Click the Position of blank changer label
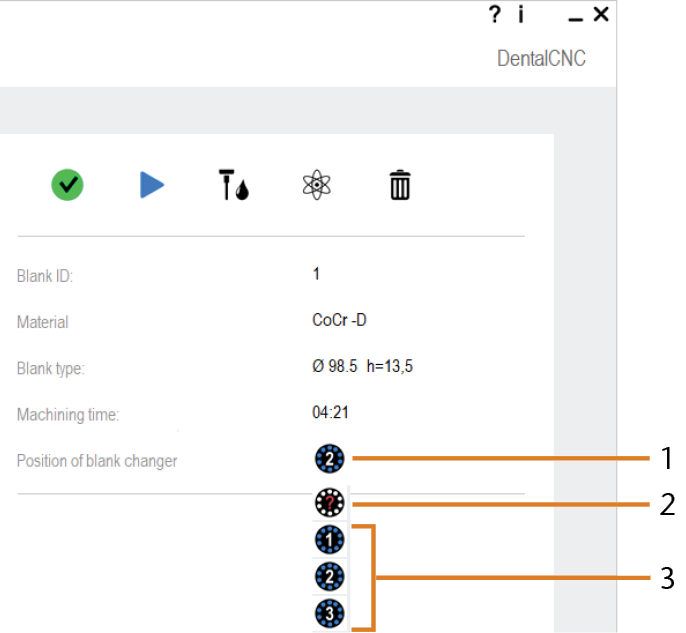The width and height of the screenshot is (686, 633). coord(97,461)
